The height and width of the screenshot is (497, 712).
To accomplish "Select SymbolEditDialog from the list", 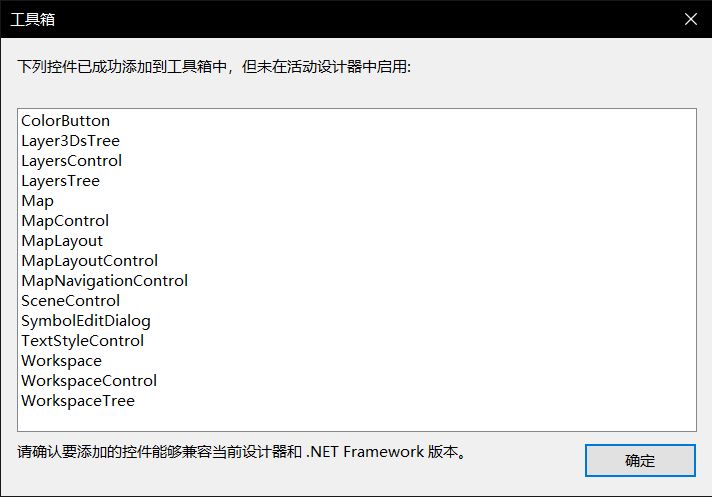I will point(86,320).
